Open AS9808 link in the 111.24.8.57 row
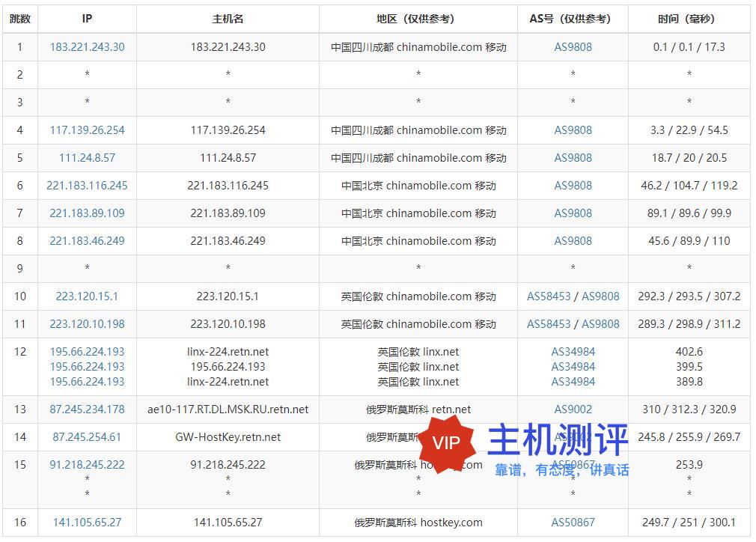The width and height of the screenshot is (756, 542). pyautogui.click(x=573, y=158)
